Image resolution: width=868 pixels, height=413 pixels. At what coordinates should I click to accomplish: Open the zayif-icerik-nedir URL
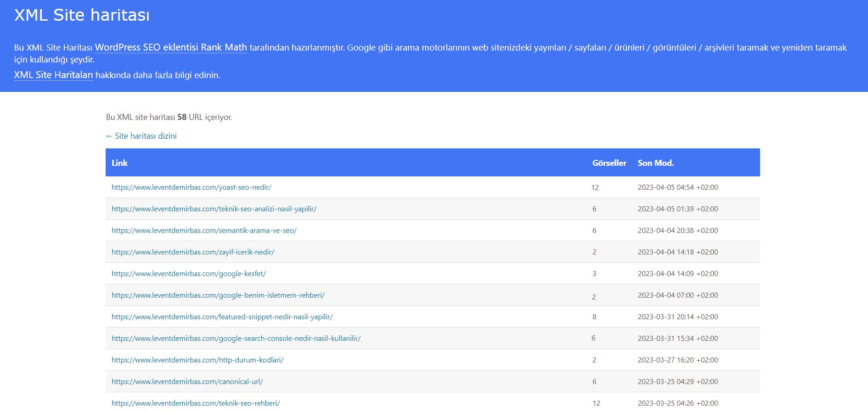[193, 252]
